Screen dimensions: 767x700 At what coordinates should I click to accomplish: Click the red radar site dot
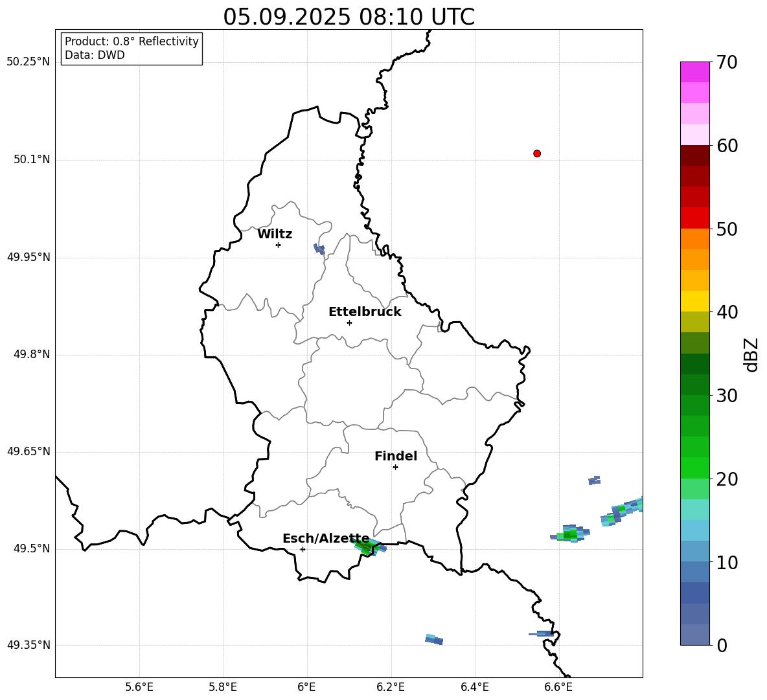point(537,153)
